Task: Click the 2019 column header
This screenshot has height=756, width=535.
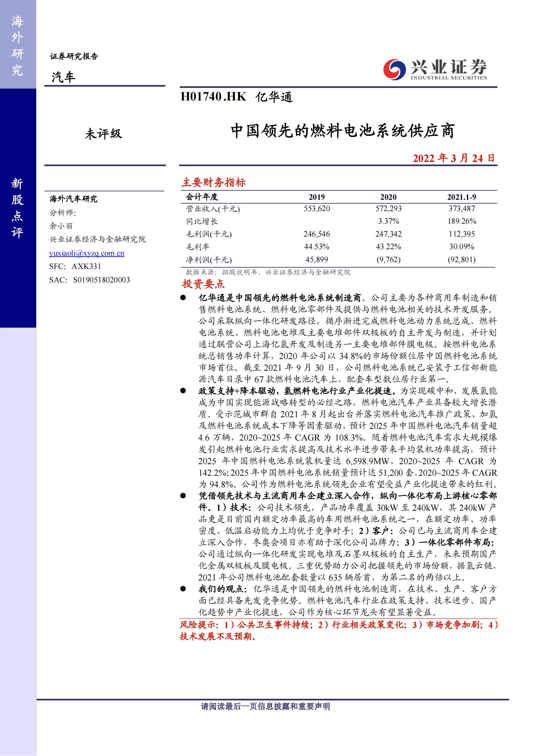Action: (x=317, y=197)
